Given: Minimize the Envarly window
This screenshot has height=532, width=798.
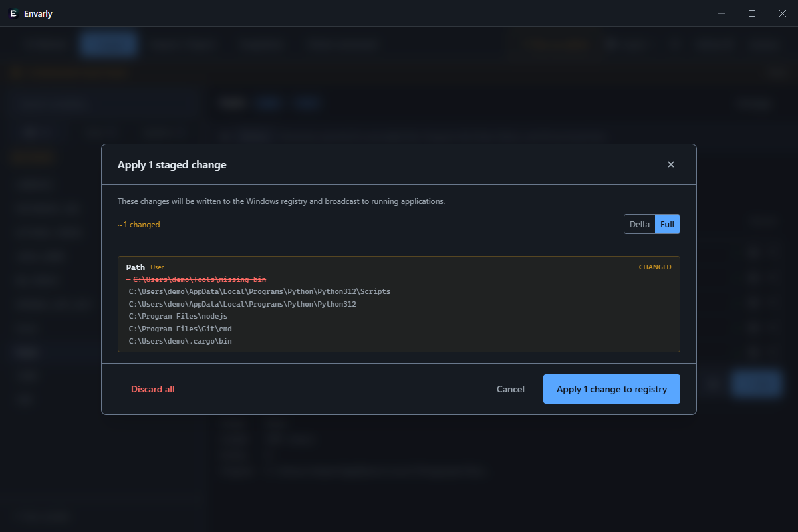Looking at the screenshot, I should click(x=722, y=13).
